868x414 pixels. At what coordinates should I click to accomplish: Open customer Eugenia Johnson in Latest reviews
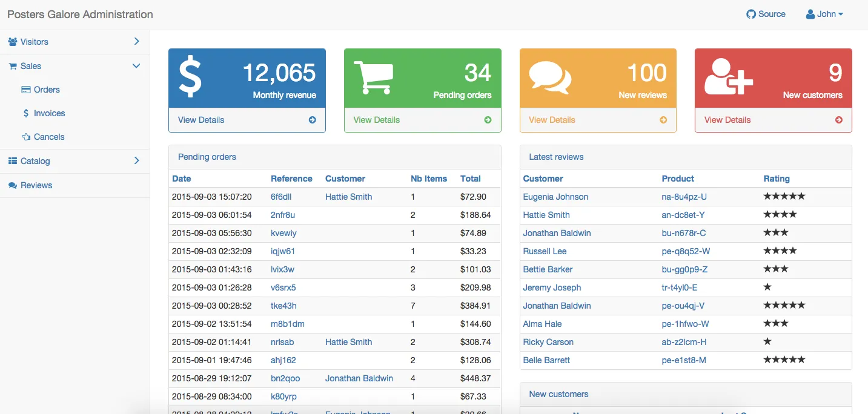point(555,197)
